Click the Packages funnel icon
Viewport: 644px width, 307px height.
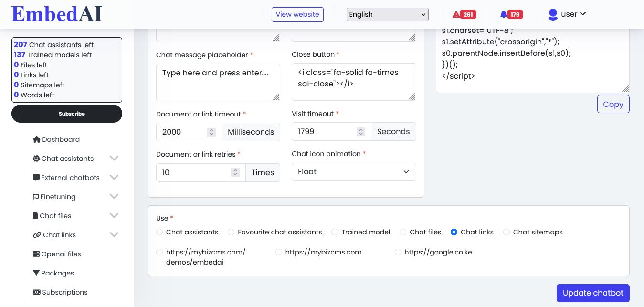click(36, 273)
